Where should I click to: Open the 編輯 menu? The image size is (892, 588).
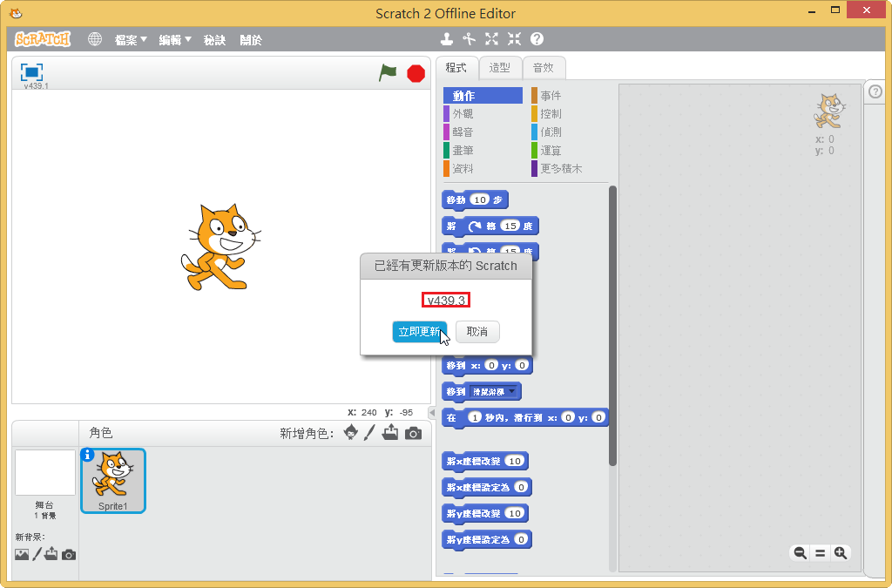pos(175,40)
